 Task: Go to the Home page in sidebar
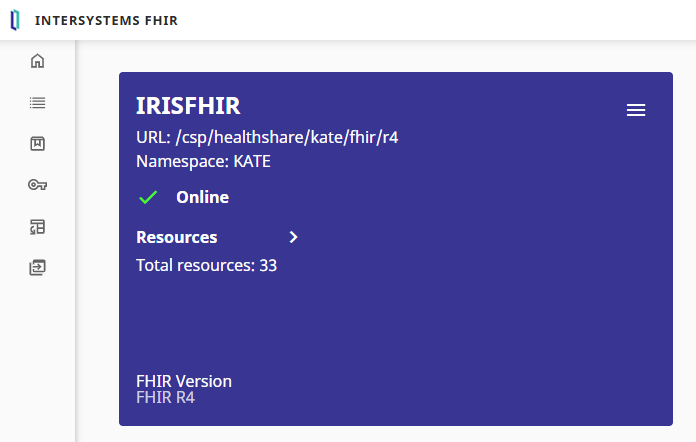pyautogui.click(x=38, y=61)
